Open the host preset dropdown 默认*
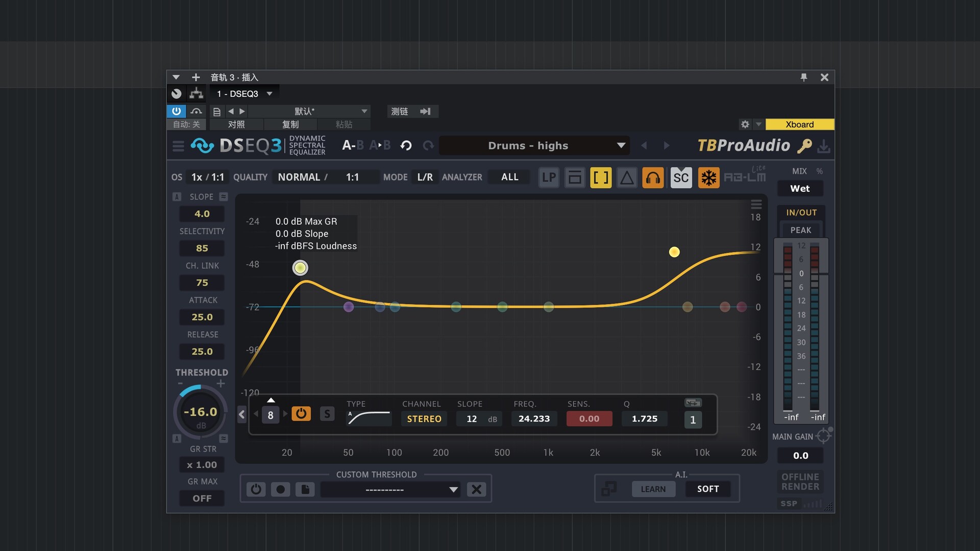The width and height of the screenshot is (980, 551). 309,111
